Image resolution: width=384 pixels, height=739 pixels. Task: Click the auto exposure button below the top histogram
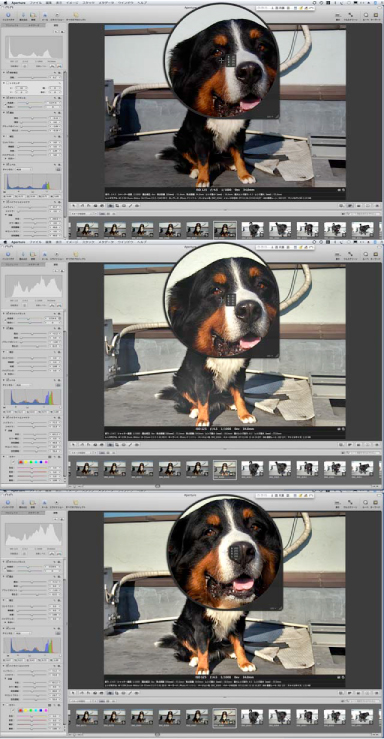[x=52, y=66]
